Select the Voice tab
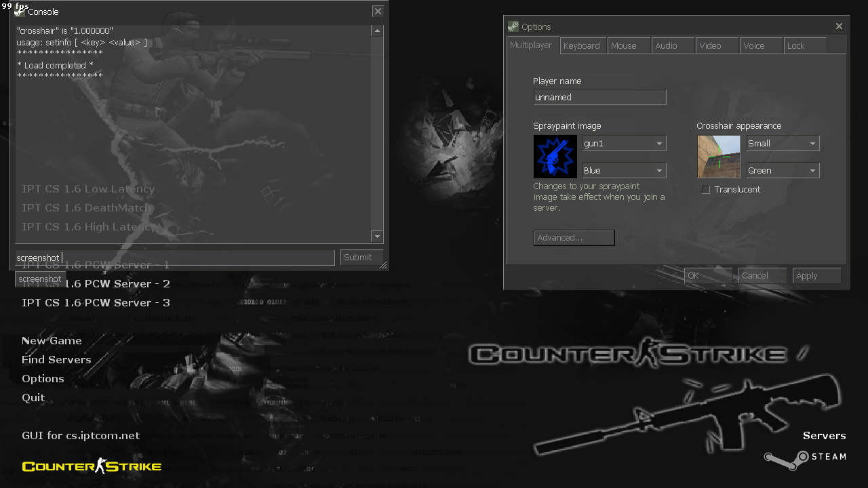868x488 pixels. pyautogui.click(x=762, y=45)
